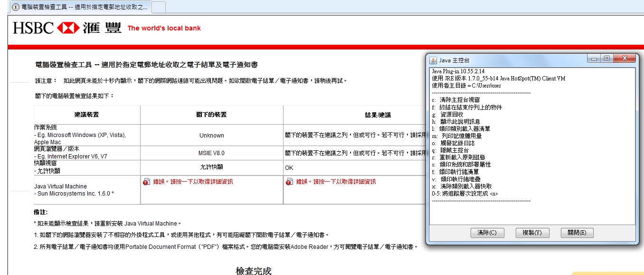The height and width of the screenshot is (275, 644).
Task: Open a new blank browser tab
Action: [x=159, y=7]
